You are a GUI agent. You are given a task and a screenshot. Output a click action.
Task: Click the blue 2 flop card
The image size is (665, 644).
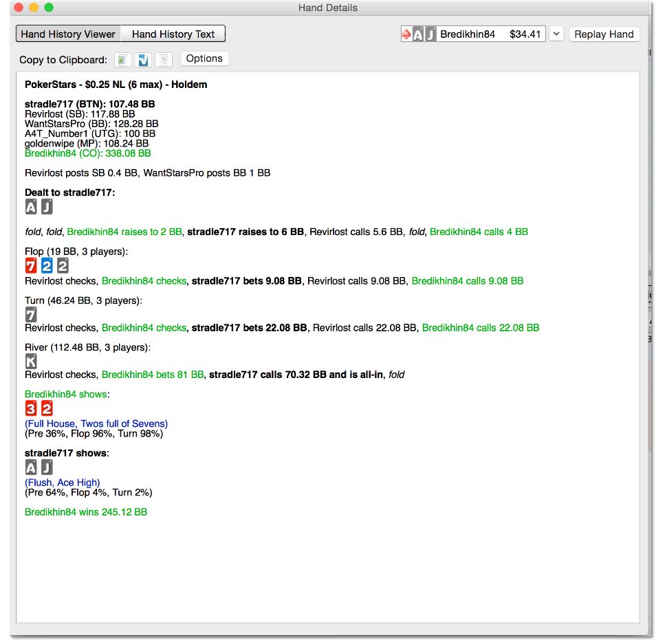(47, 266)
